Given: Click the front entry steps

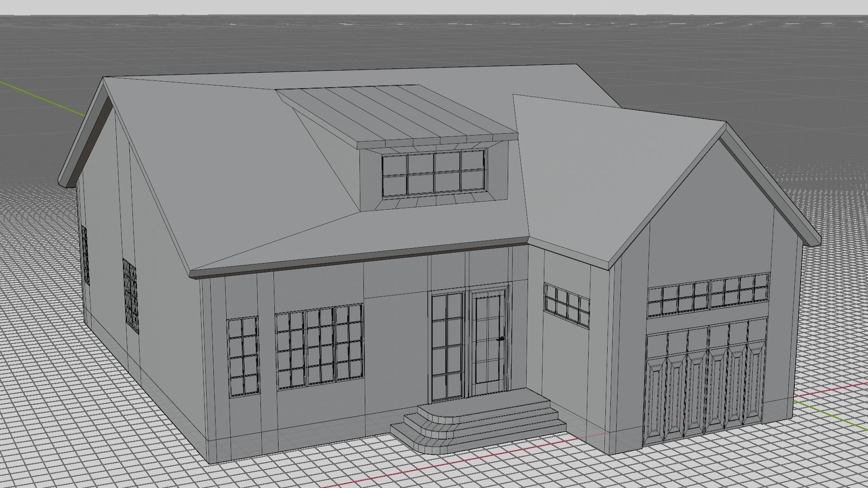Looking at the screenshot, I should point(479,421).
